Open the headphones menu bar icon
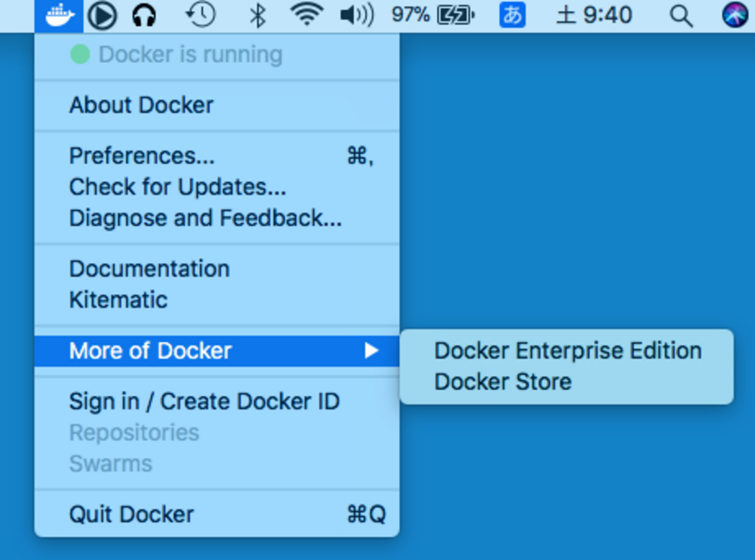755x560 pixels. click(144, 15)
